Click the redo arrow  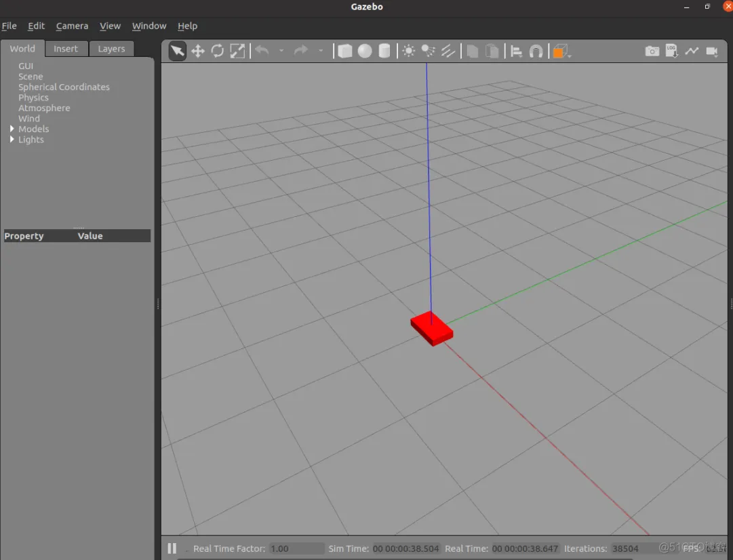[x=301, y=50]
